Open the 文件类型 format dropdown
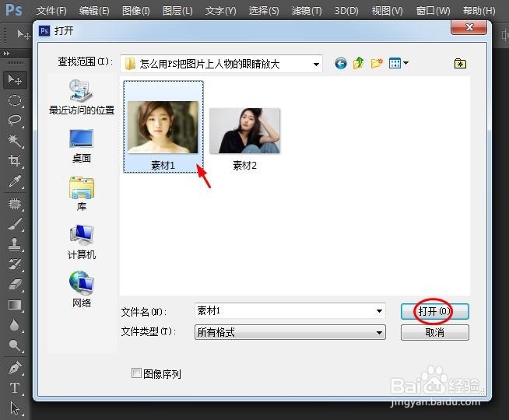The width and height of the screenshot is (509, 420). tap(290, 332)
